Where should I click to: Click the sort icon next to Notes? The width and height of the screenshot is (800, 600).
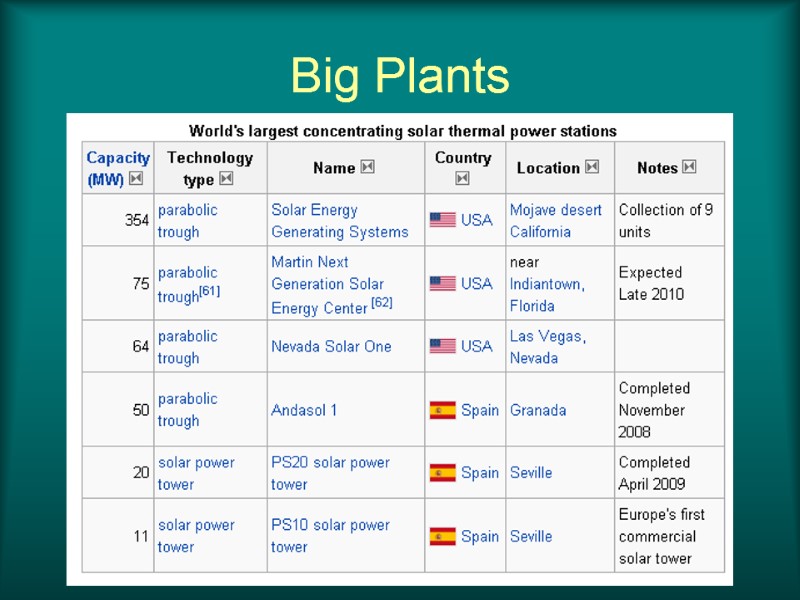click(x=689, y=167)
